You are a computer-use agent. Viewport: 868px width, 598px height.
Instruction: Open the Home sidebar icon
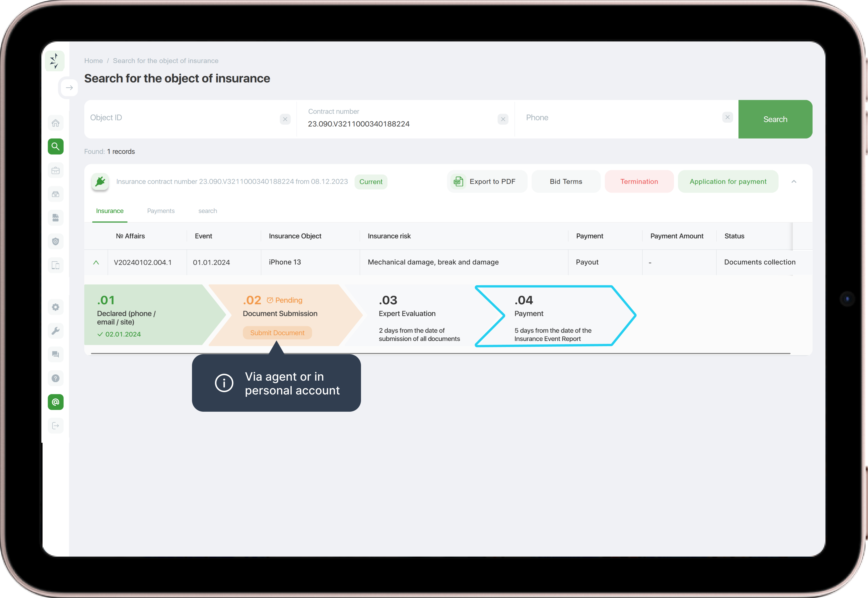[x=55, y=123]
